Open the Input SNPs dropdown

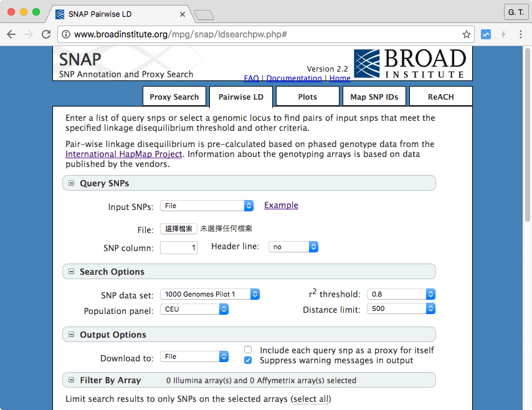click(x=206, y=206)
